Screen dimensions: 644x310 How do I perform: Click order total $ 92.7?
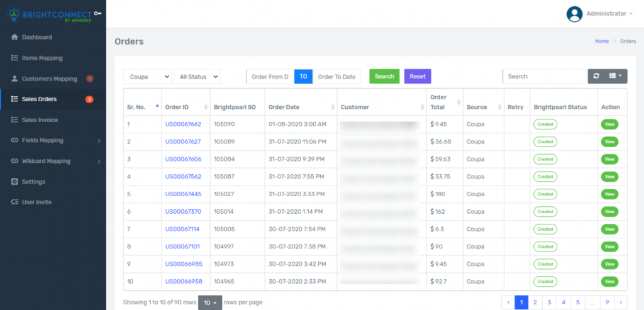[x=440, y=281]
